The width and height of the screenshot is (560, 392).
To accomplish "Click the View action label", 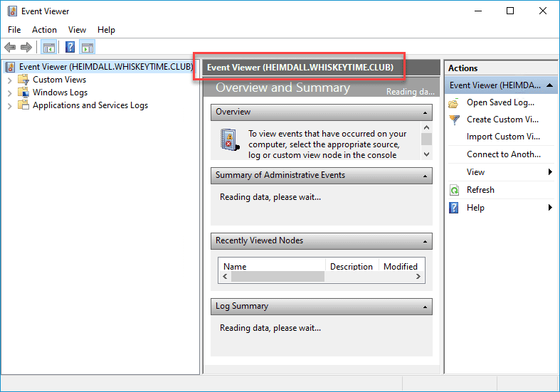I will pyautogui.click(x=475, y=172).
